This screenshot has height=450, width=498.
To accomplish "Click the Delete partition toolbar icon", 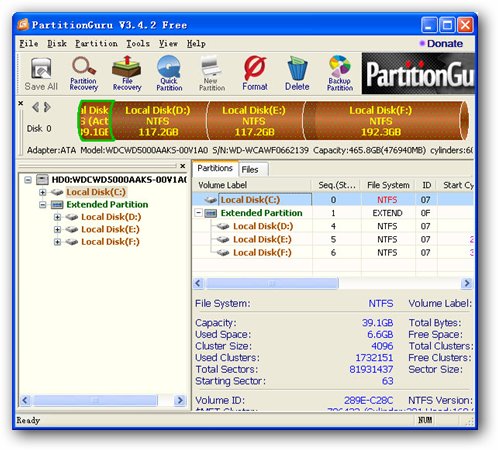I will [x=297, y=74].
